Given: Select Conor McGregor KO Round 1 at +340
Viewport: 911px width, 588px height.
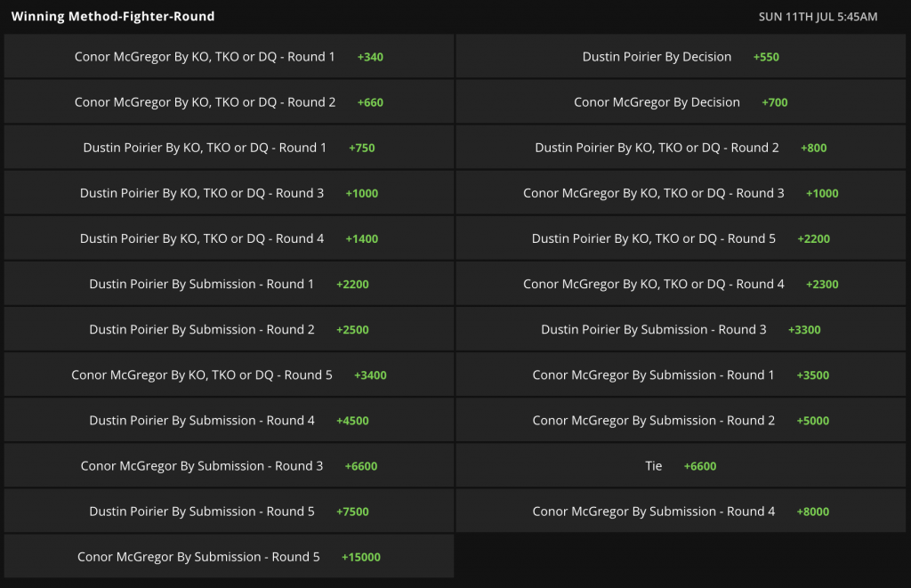Looking at the screenshot, I should point(229,57).
